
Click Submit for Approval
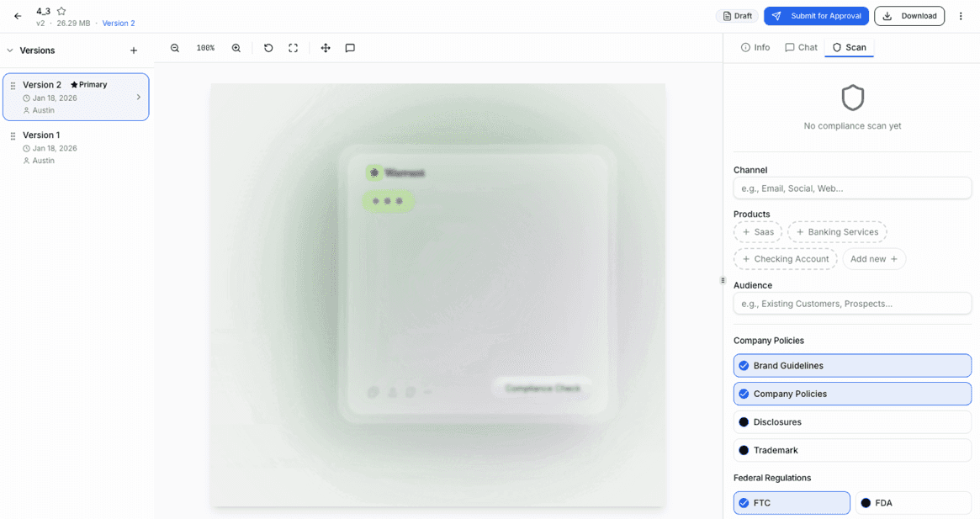(816, 15)
